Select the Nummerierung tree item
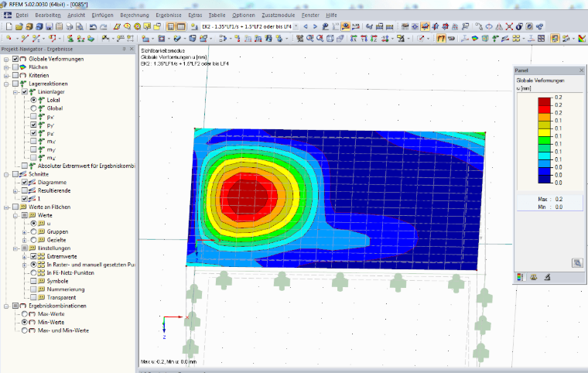Viewport: 588px width, 373px height. coord(66,289)
